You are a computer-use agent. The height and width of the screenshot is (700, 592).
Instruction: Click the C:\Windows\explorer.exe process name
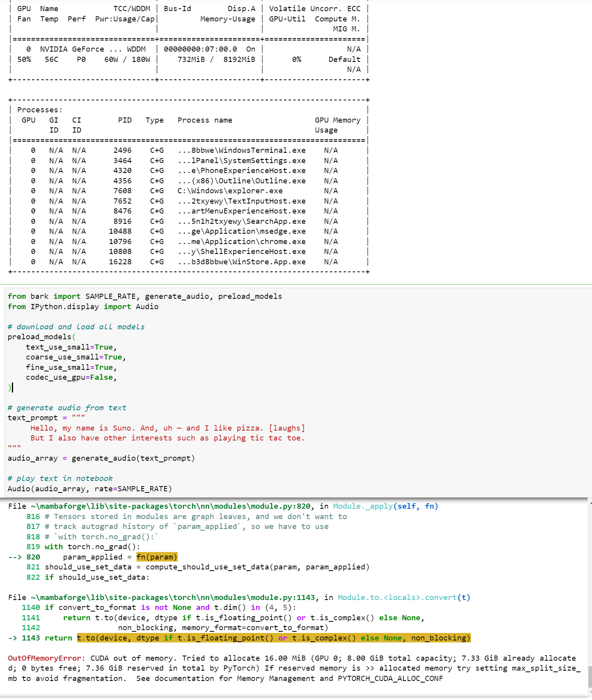click(x=230, y=191)
